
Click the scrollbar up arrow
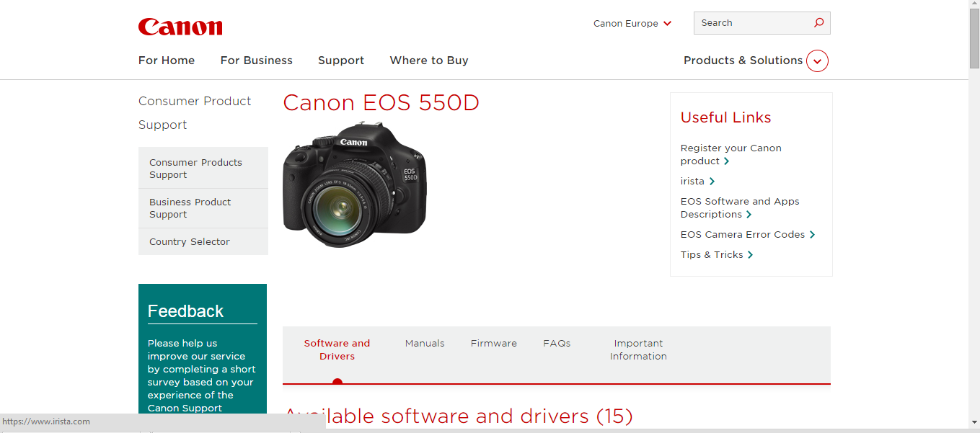(x=974, y=4)
